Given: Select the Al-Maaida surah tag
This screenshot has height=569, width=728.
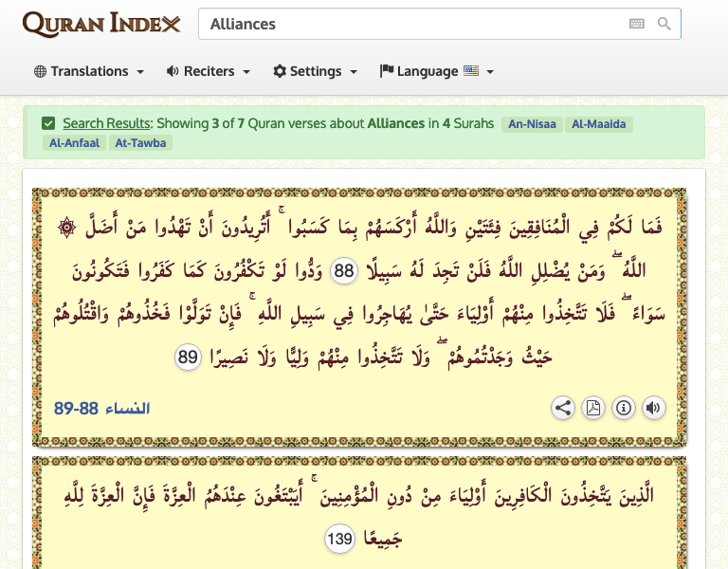Looking at the screenshot, I should coord(598,124).
